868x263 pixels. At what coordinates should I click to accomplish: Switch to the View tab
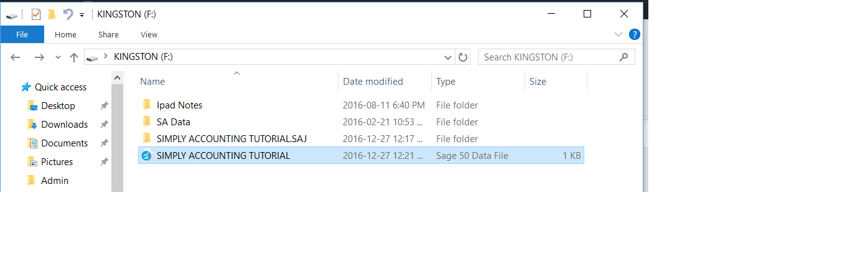click(149, 34)
